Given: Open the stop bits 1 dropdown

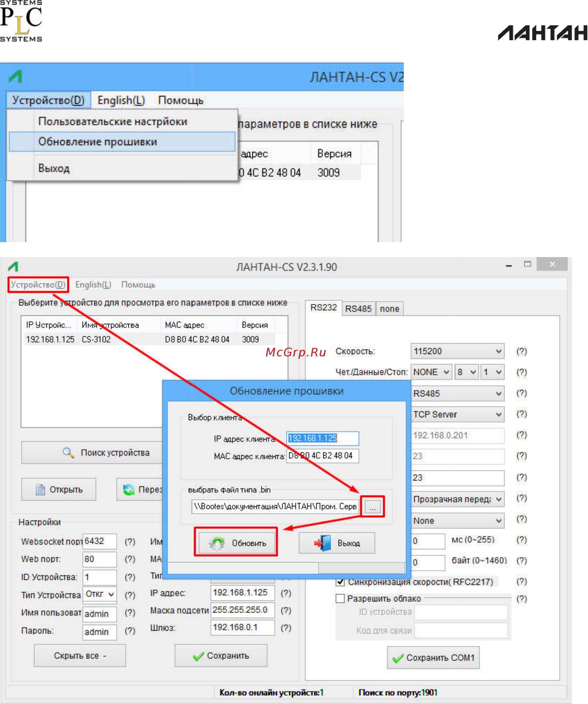Looking at the screenshot, I should click(x=492, y=372).
